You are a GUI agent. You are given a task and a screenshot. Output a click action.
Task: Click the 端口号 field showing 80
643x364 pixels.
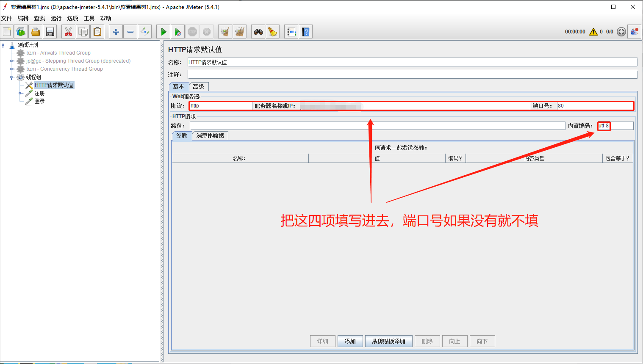(595, 106)
